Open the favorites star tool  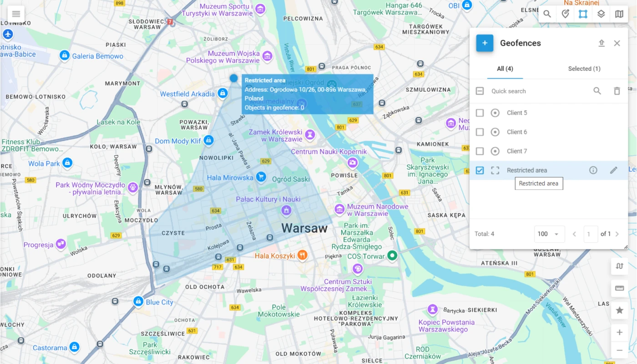tap(619, 310)
